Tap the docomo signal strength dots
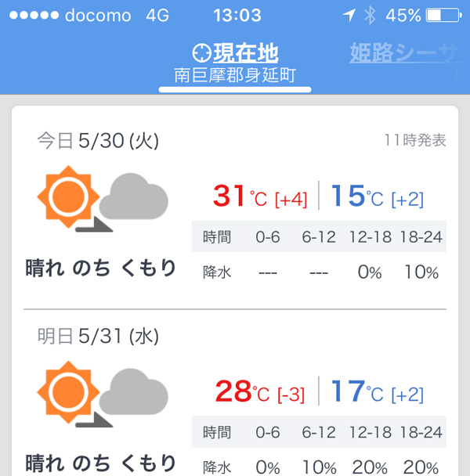470x476 pixels. pyautogui.click(x=31, y=16)
